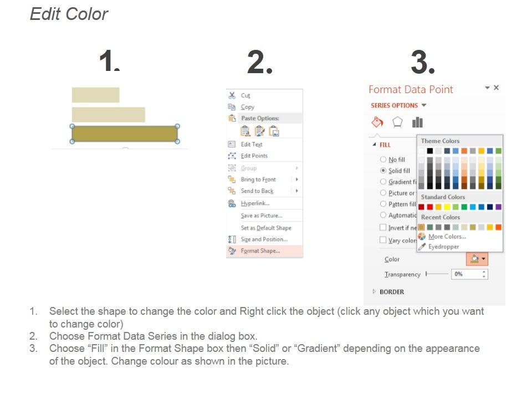532x399 pixels.
Task: Click the Transparency percentage input field
Action: [467, 274]
